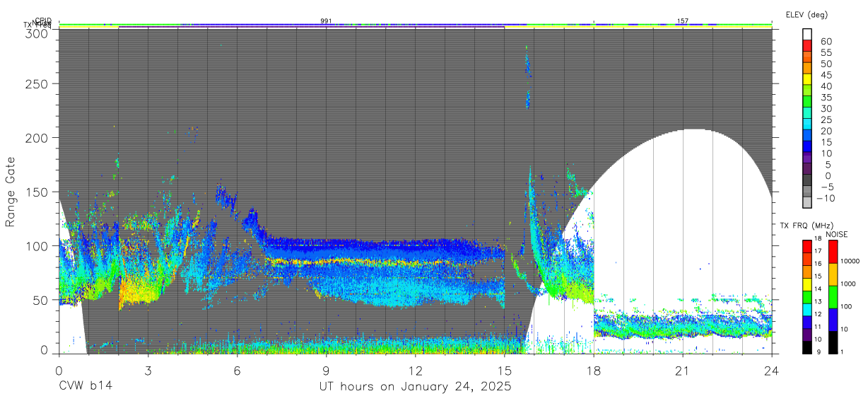This screenshot has height=401, width=868.
Task: Click the 300 label on Range Gate axis
Action: click(x=37, y=33)
